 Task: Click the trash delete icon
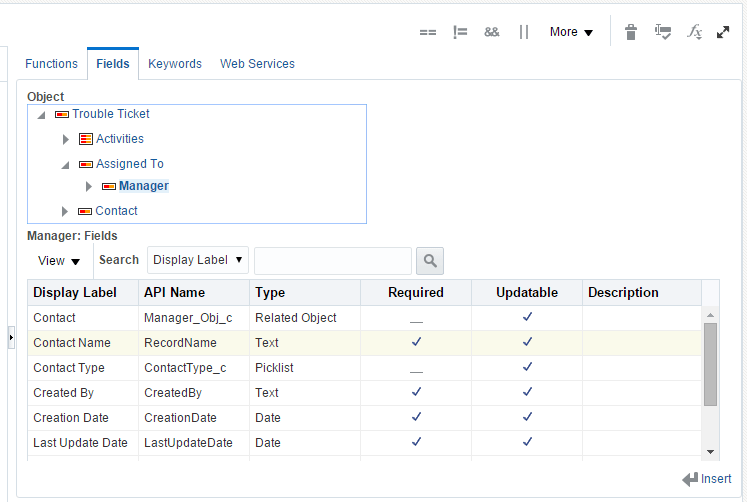click(x=630, y=32)
